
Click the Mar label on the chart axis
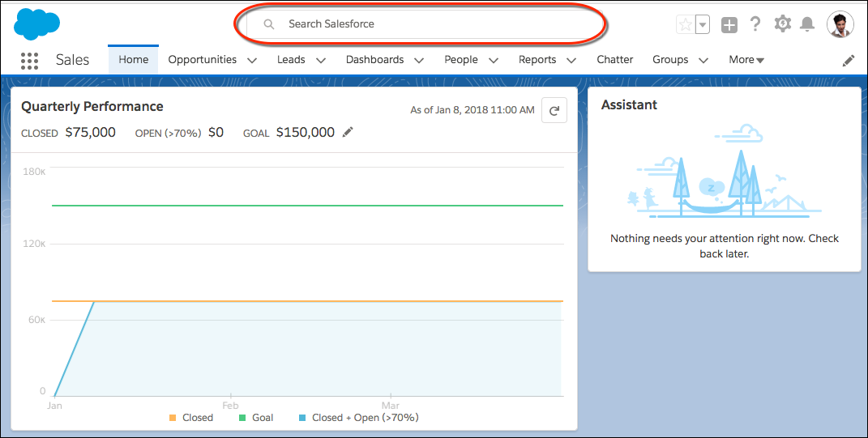click(391, 406)
